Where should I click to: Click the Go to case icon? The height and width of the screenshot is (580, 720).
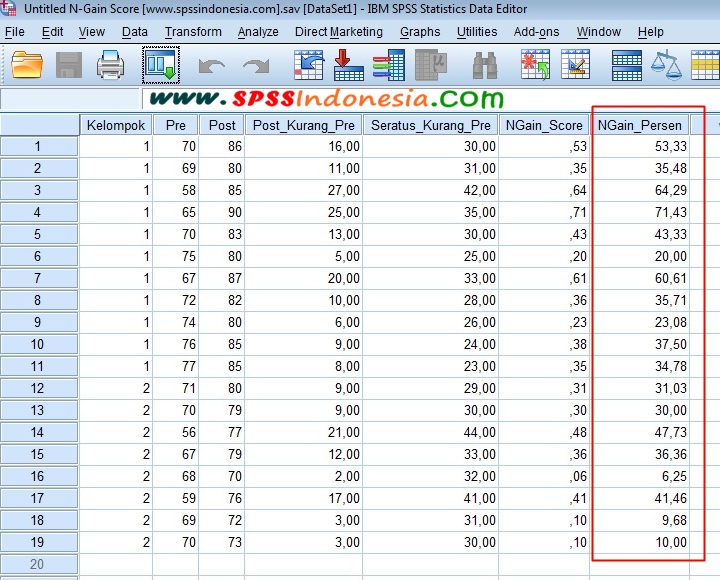(x=309, y=65)
